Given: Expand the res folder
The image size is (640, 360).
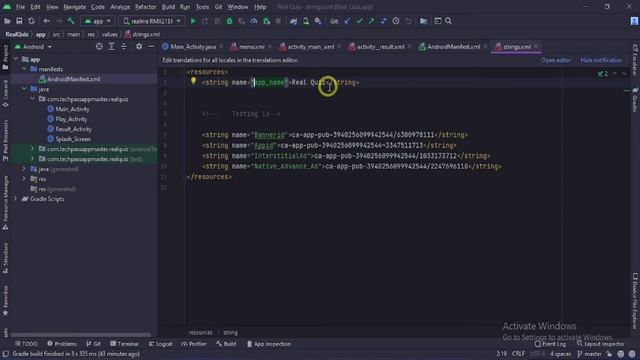Looking at the screenshot, I should coord(24,179).
